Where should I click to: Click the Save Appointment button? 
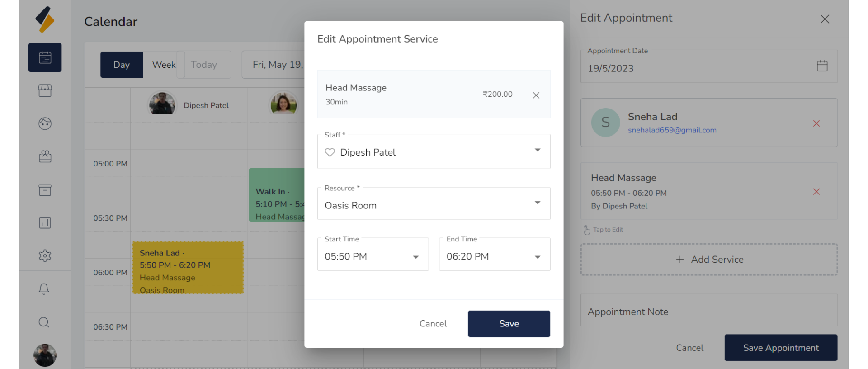tap(780, 348)
